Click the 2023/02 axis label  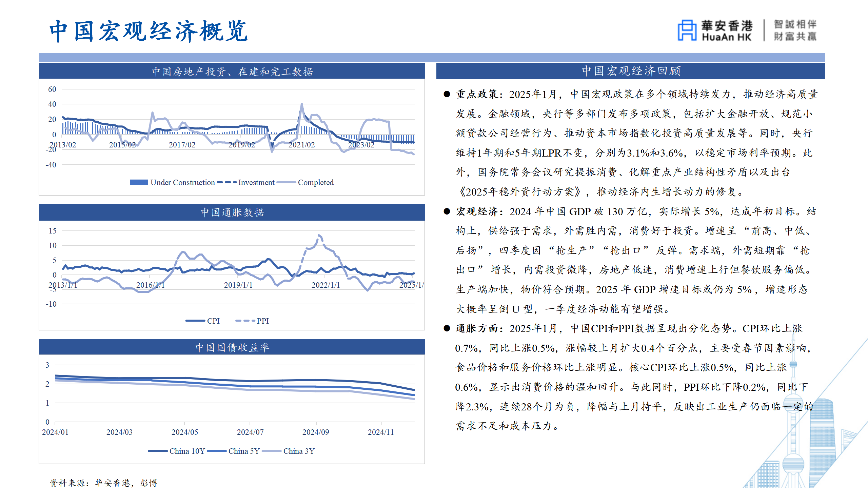point(361,145)
